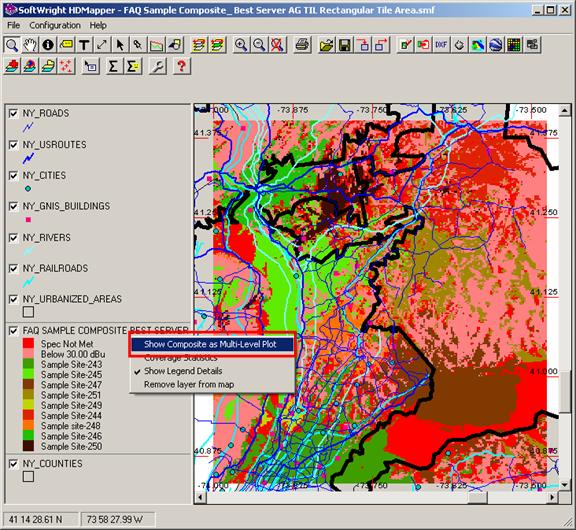576x530 pixels.
Task: Select the text T tool
Action: tap(84, 45)
